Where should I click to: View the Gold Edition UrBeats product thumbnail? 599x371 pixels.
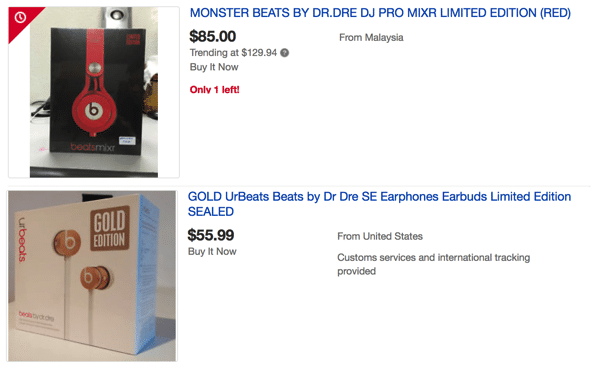pyautogui.click(x=92, y=275)
